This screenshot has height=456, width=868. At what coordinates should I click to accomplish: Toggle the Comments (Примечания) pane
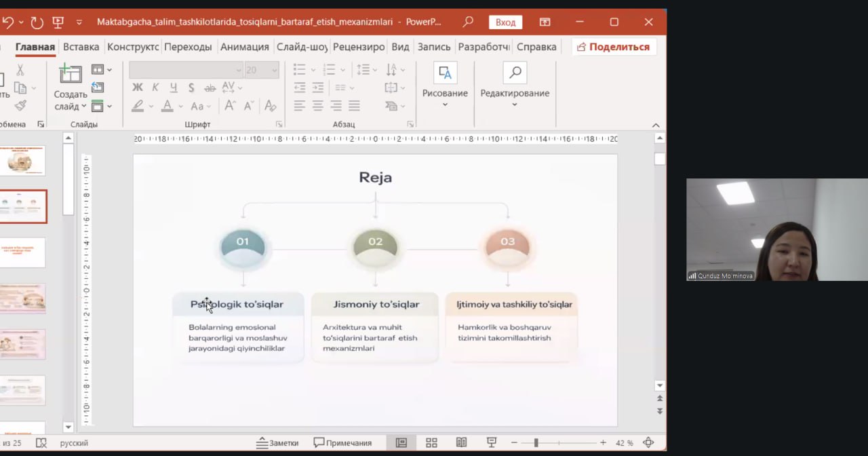342,443
